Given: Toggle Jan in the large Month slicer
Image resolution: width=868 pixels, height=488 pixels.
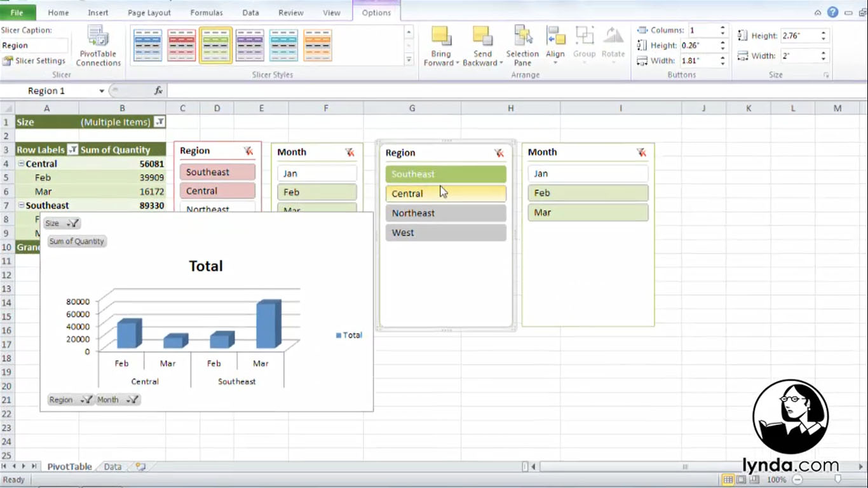Looking at the screenshot, I should coord(588,173).
